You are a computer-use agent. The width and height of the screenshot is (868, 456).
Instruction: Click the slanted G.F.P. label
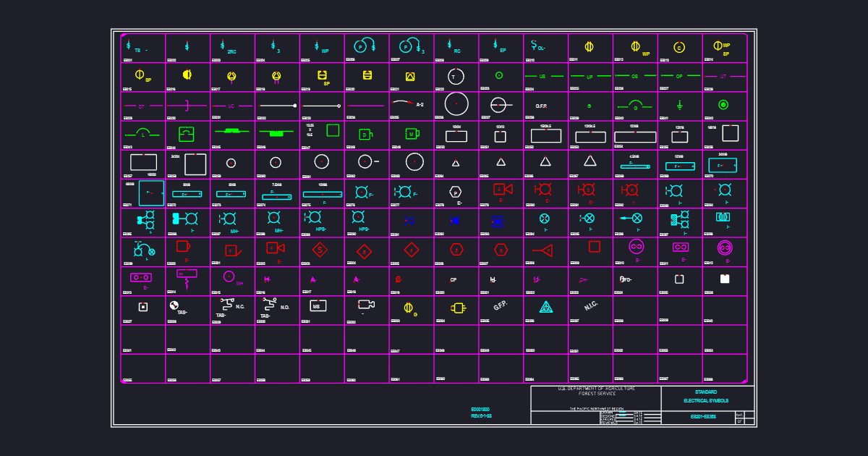501,306
